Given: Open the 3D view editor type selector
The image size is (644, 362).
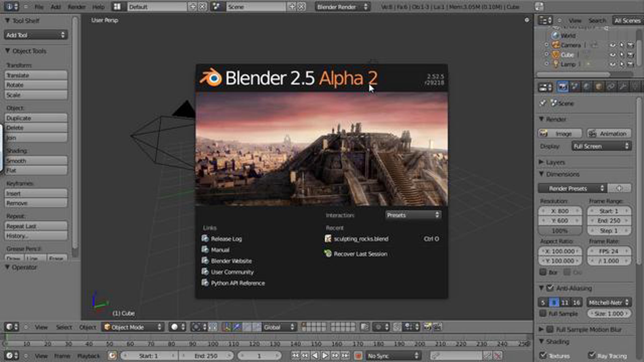Looking at the screenshot, I should click(x=12, y=327).
